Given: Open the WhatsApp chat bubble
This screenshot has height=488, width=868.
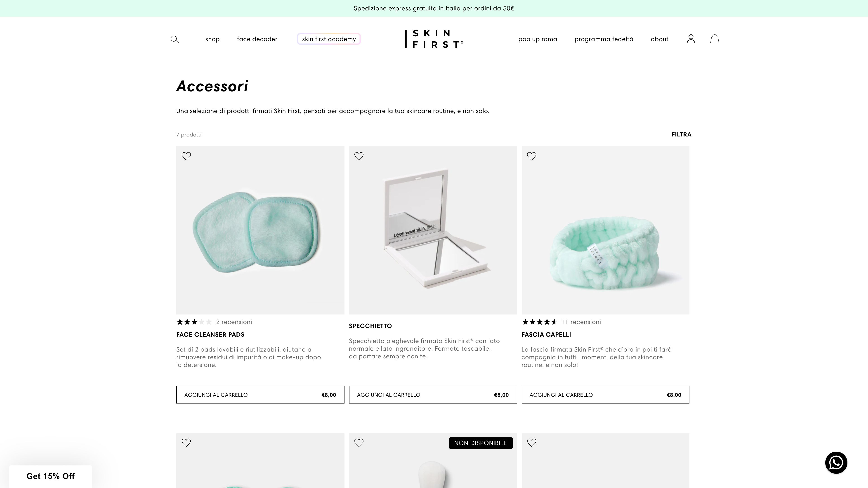Looking at the screenshot, I should 836,463.
